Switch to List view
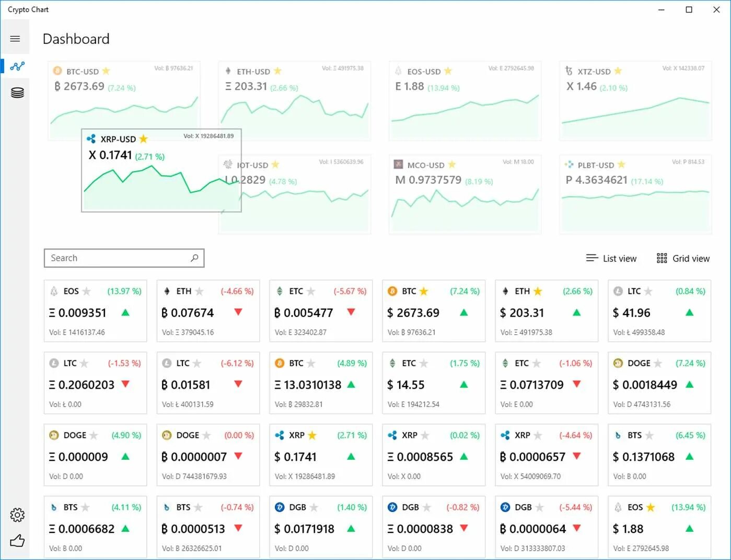 tap(611, 258)
